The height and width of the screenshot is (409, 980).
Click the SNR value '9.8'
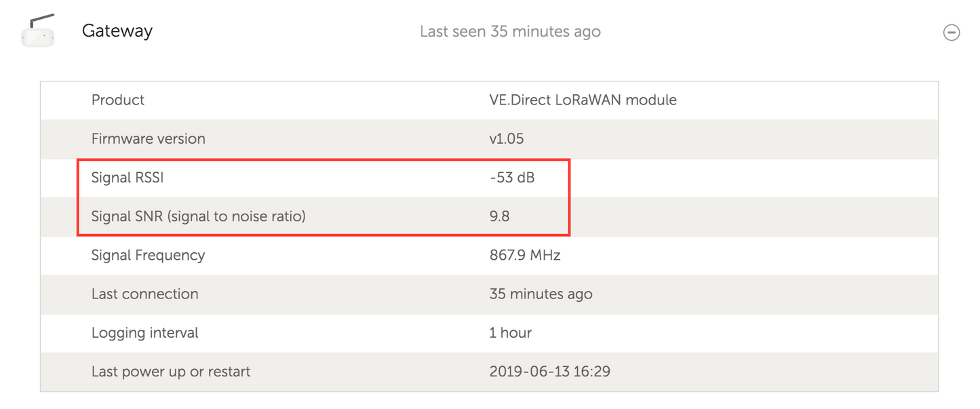point(501,216)
